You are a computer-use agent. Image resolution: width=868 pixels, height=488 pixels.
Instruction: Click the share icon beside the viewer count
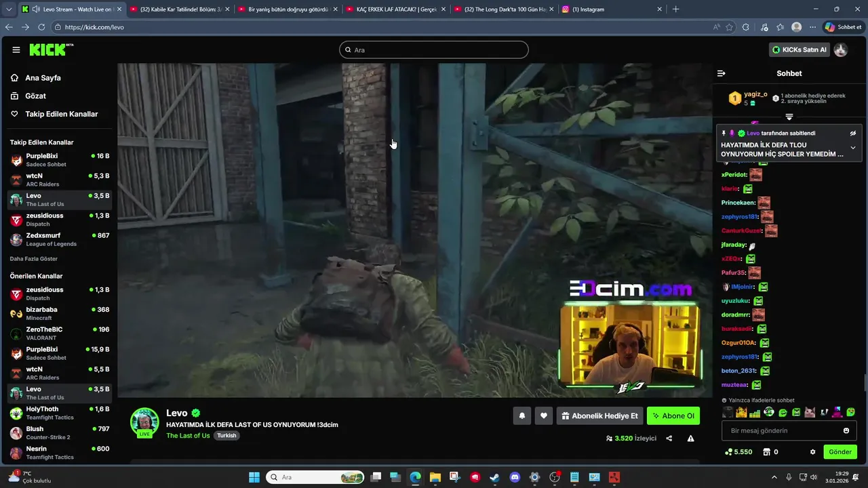(669, 439)
